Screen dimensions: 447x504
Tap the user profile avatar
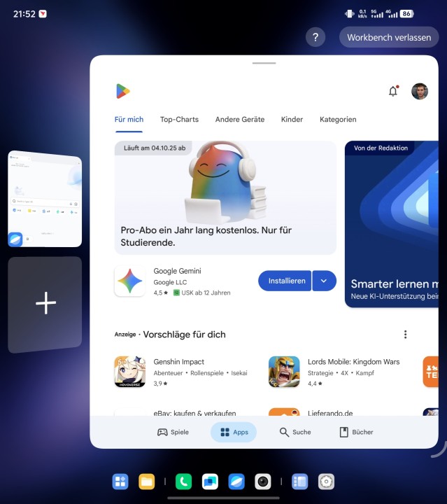420,91
